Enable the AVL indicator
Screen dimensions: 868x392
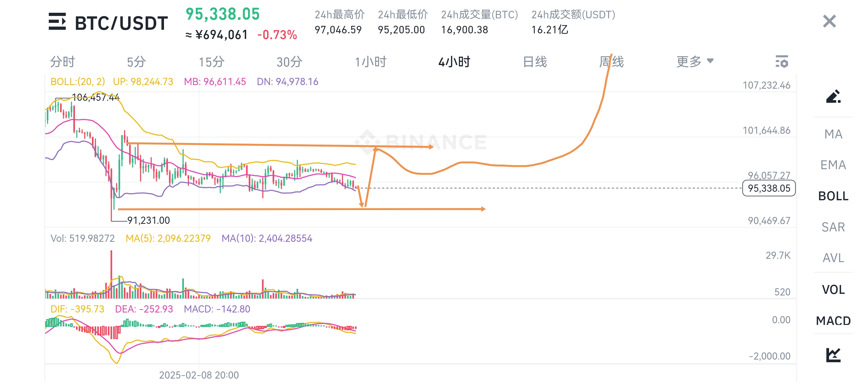pyautogui.click(x=833, y=258)
